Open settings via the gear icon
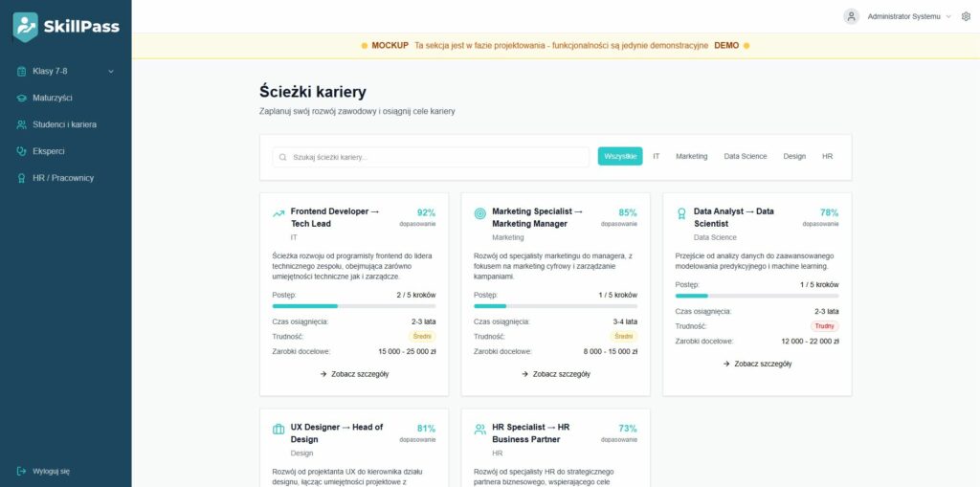 (966, 16)
